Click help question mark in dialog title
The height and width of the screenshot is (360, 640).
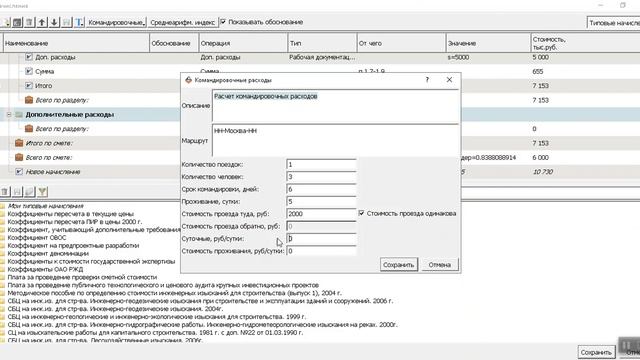tap(427, 80)
